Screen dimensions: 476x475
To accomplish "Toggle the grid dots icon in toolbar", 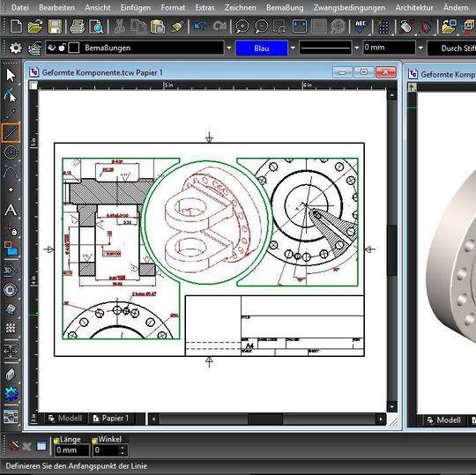I will 383,27.
